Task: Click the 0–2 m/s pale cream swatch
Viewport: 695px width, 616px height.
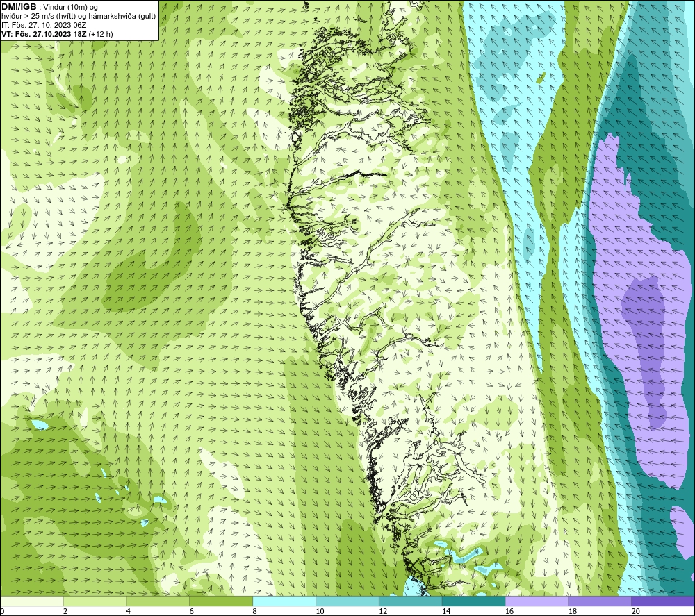Action: coord(31,601)
